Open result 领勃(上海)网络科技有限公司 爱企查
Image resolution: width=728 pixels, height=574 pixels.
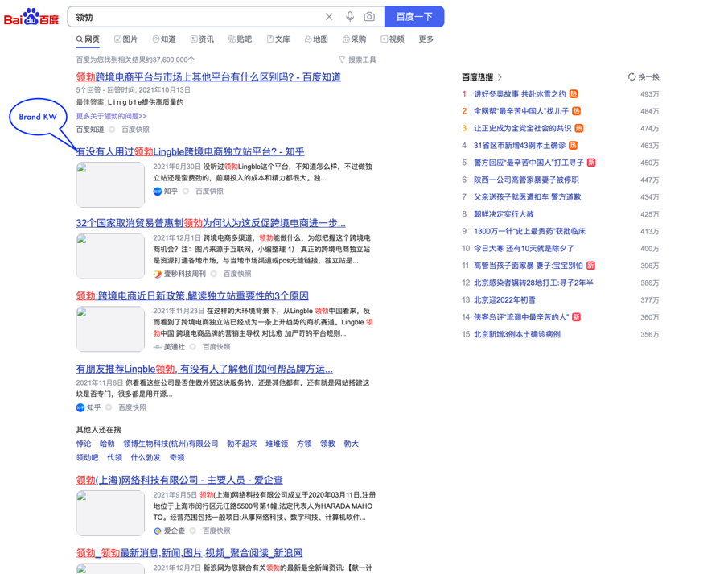click(x=179, y=480)
